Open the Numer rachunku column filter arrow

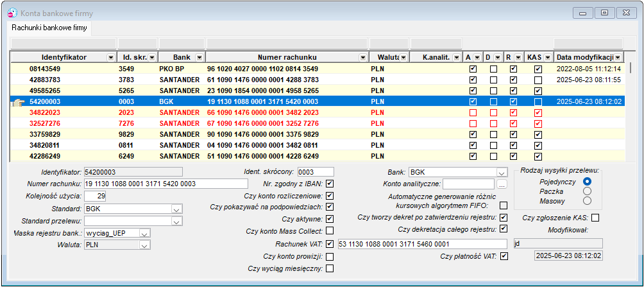tap(362, 58)
